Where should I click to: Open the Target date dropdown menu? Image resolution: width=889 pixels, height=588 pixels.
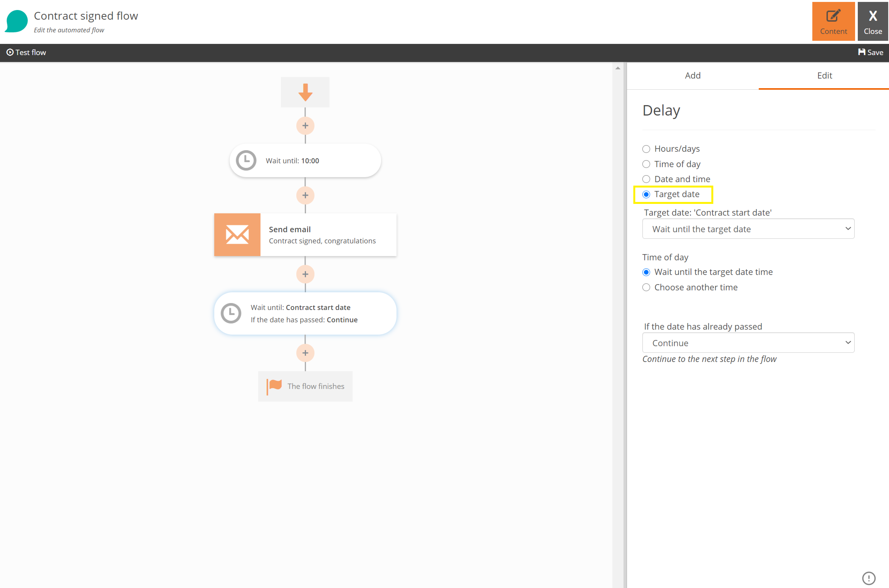(x=749, y=229)
